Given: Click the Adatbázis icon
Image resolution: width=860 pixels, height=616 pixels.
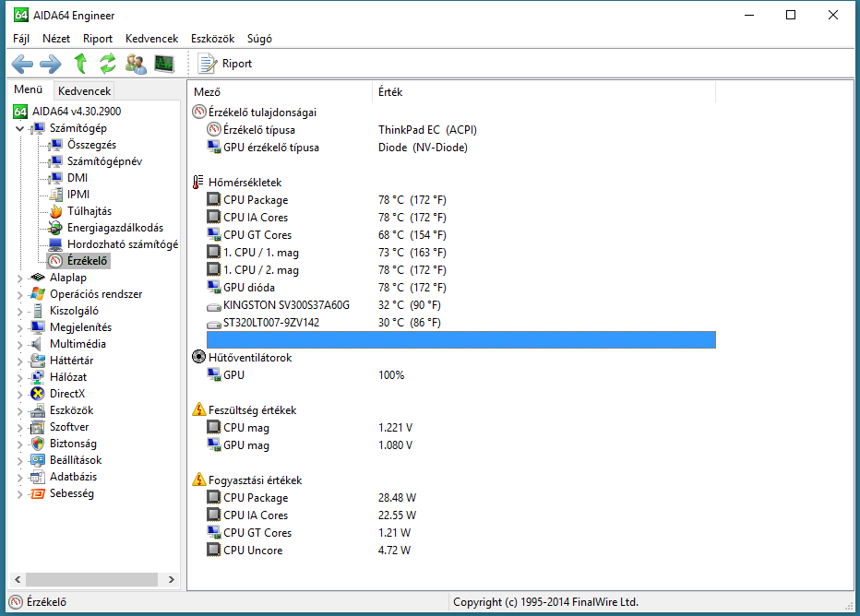Looking at the screenshot, I should tap(38, 477).
